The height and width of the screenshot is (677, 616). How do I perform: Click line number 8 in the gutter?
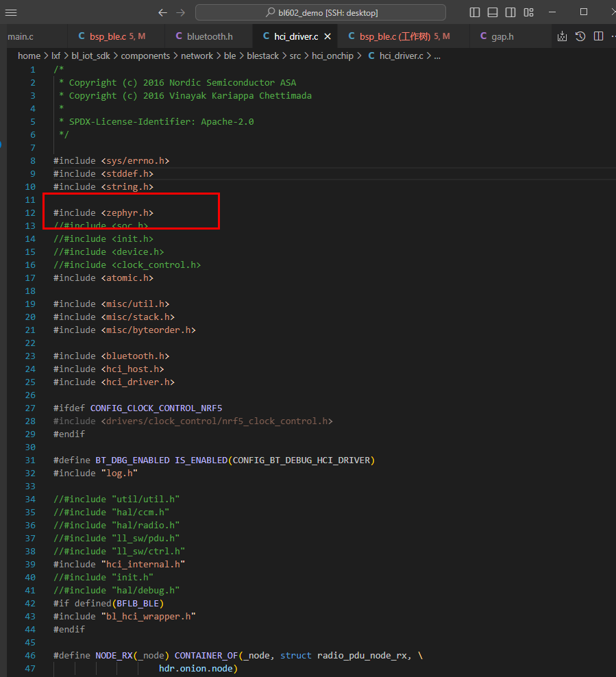(33, 160)
